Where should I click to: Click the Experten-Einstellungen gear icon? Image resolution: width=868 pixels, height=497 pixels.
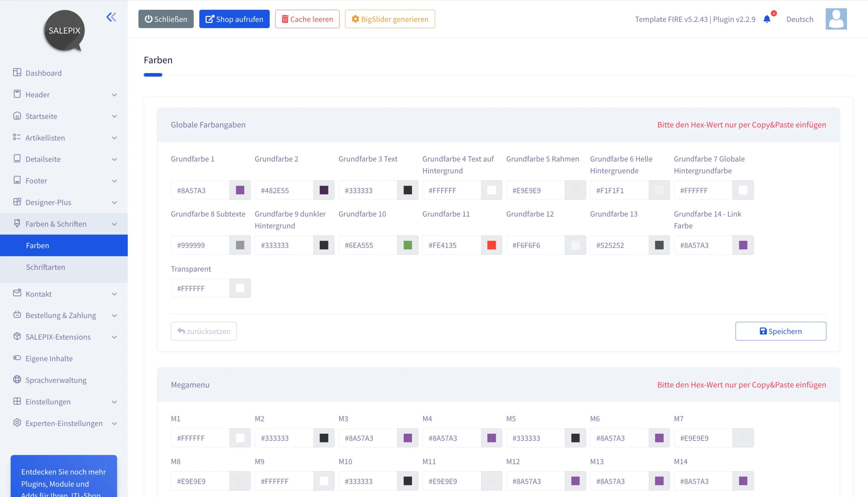[17, 423]
